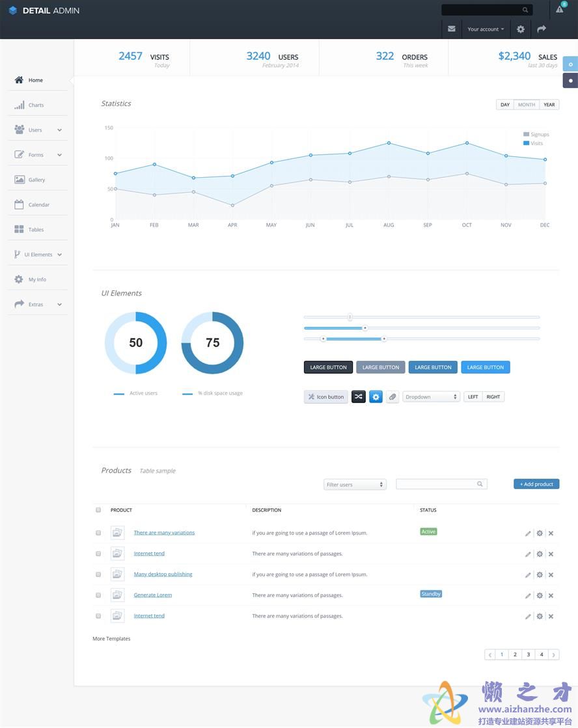
Task: Click the products table search field
Action: [x=436, y=484]
